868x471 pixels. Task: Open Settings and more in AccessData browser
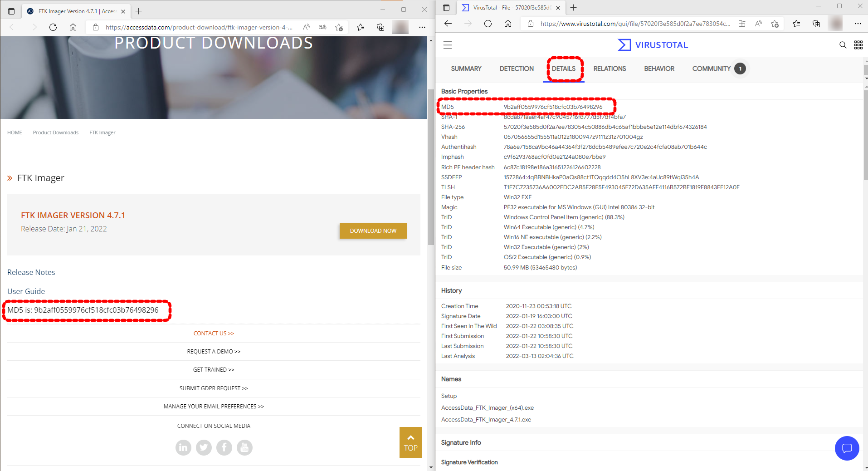coord(422,27)
